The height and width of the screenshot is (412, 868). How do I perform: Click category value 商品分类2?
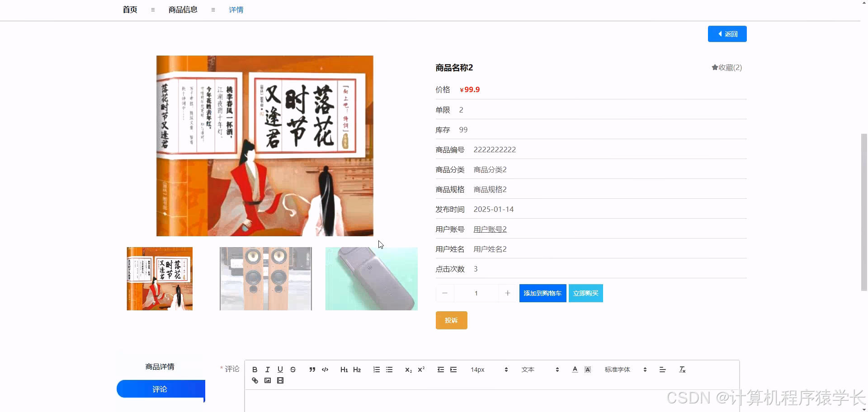point(490,169)
